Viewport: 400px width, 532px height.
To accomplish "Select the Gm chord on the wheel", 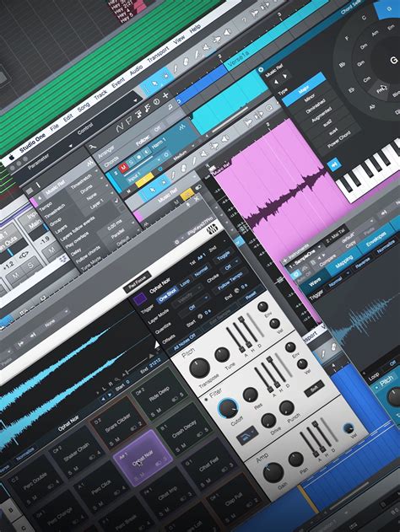I will (x=360, y=63).
